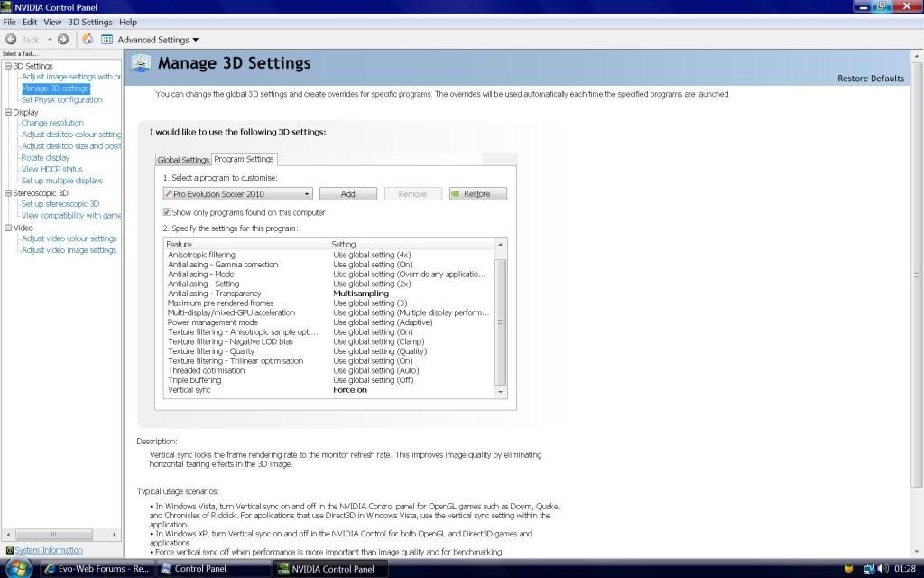Select the 'Power management mode' row
This screenshot has height=578, width=924.
pyautogui.click(x=329, y=322)
